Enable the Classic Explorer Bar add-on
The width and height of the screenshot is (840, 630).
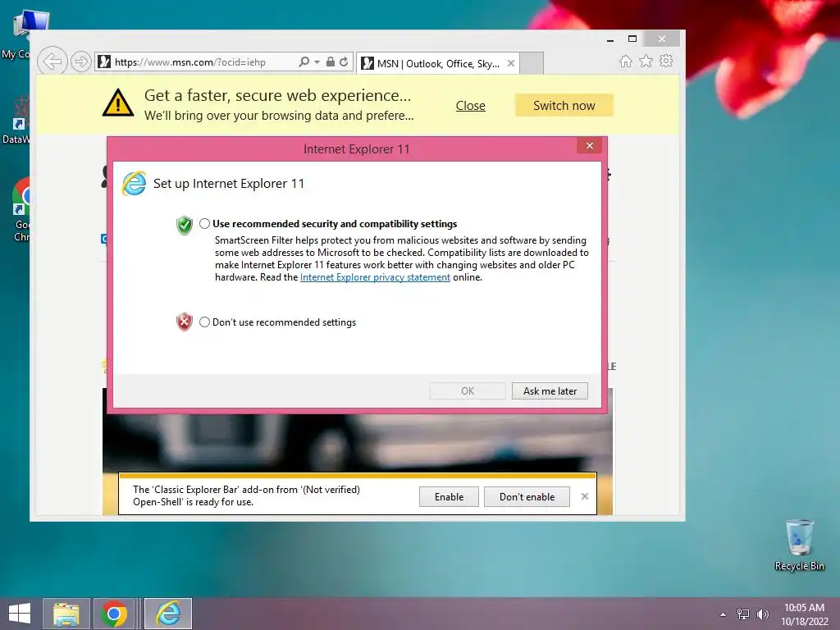coord(449,496)
